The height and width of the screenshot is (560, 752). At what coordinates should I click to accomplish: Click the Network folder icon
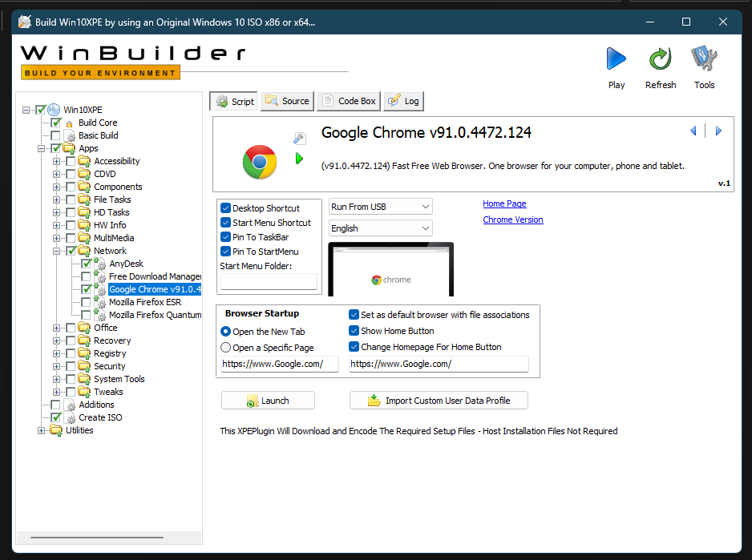click(x=84, y=250)
